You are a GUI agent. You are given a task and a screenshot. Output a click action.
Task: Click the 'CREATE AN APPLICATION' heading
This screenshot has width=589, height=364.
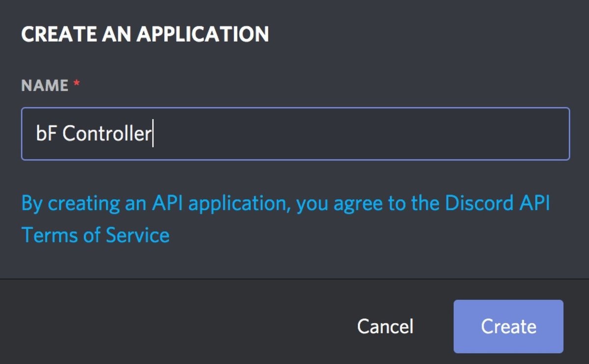click(x=145, y=34)
